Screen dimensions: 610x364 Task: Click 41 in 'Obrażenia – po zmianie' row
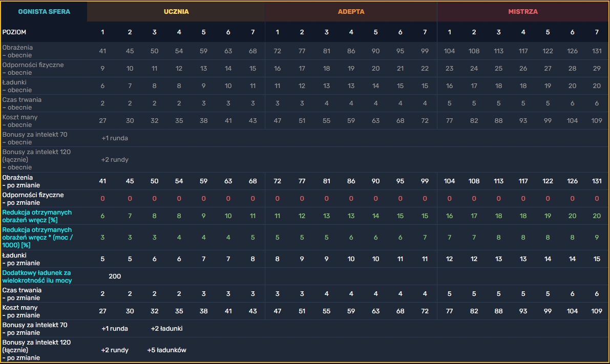pos(102,181)
